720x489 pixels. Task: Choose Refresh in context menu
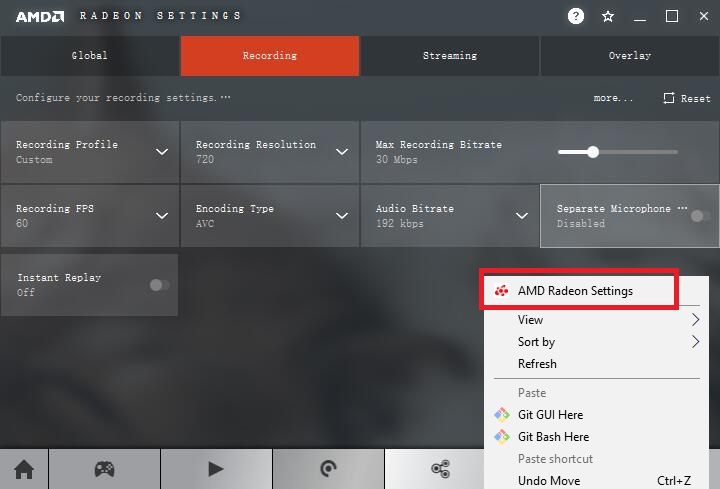pyautogui.click(x=596, y=364)
